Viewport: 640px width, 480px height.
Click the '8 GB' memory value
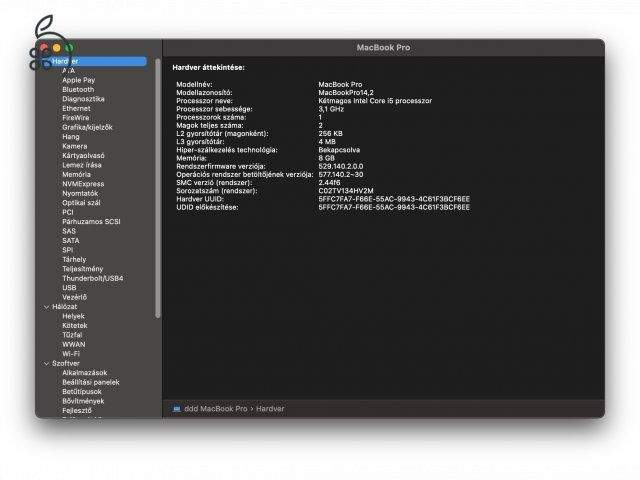pos(327,158)
